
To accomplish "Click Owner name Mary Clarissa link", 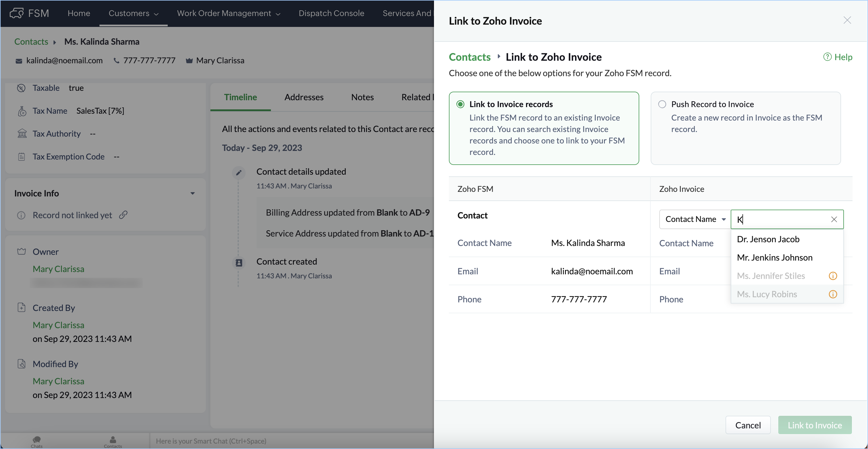I will pyautogui.click(x=58, y=269).
